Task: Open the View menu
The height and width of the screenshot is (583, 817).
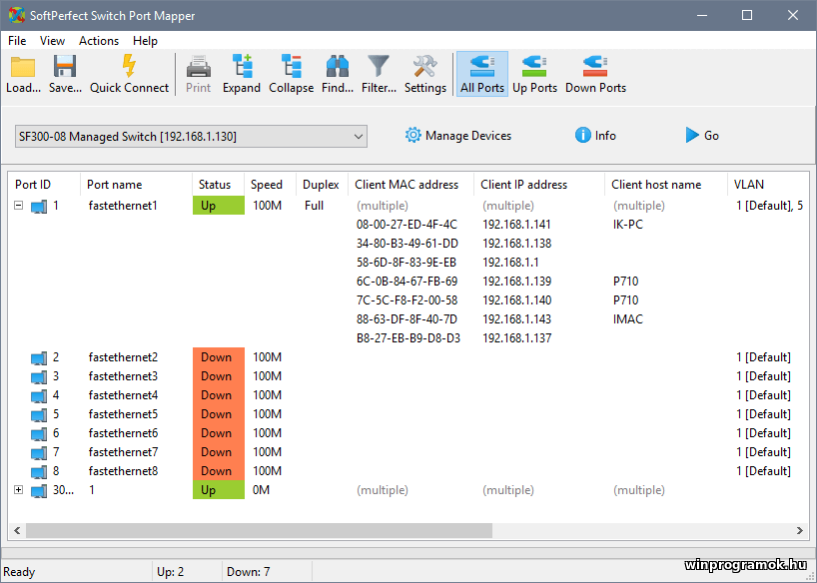Action: pyautogui.click(x=52, y=41)
